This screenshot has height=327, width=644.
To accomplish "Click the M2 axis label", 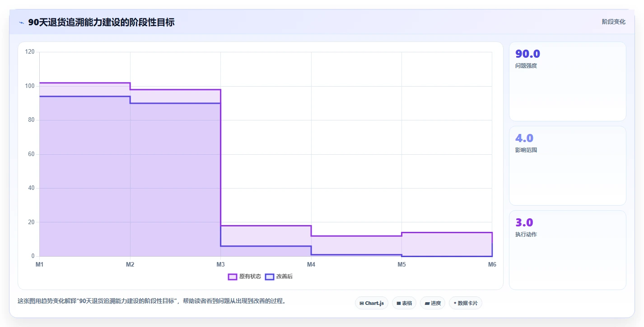I will [130, 264].
